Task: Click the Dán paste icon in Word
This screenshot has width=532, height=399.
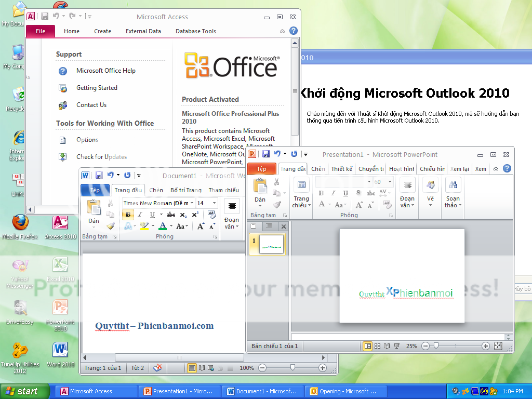Action: point(94,207)
